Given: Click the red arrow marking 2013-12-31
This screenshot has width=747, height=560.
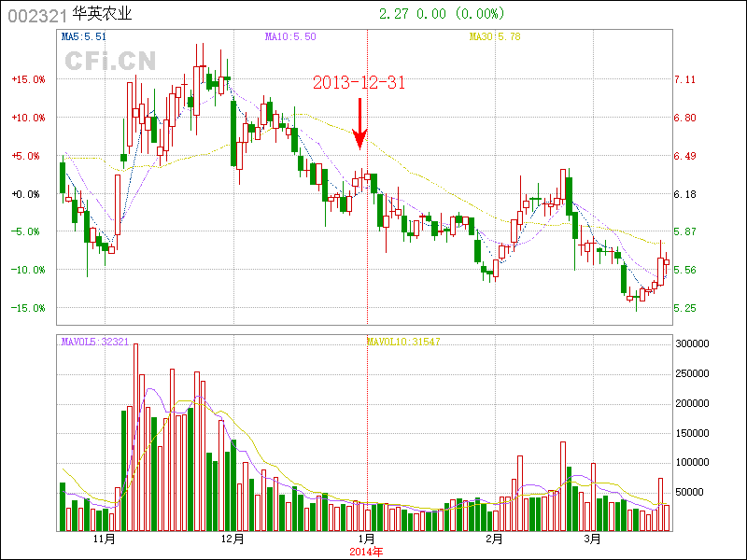Looking at the screenshot, I should click(359, 124).
